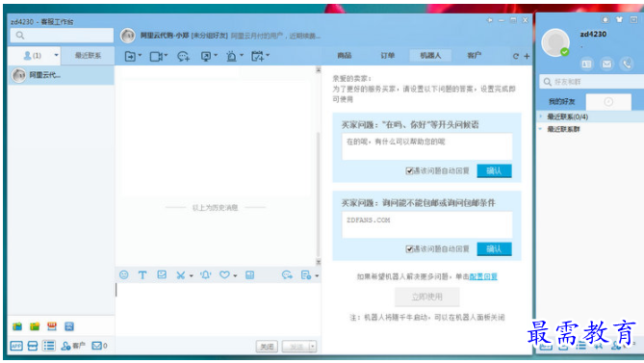Focus the 好友和群 search field
This screenshot has height=363, width=644.
[x=591, y=82]
